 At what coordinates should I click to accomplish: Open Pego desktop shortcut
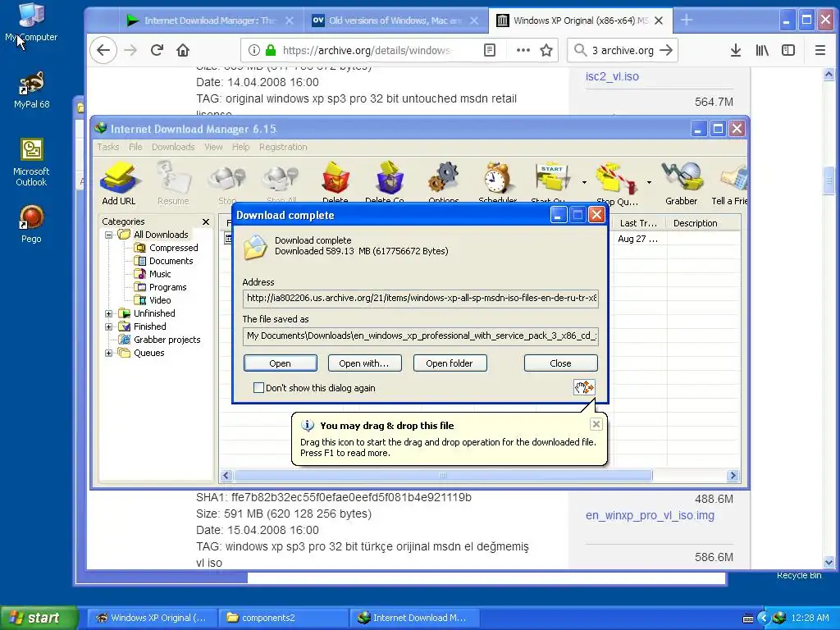pyautogui.click(x=31, y=224)
